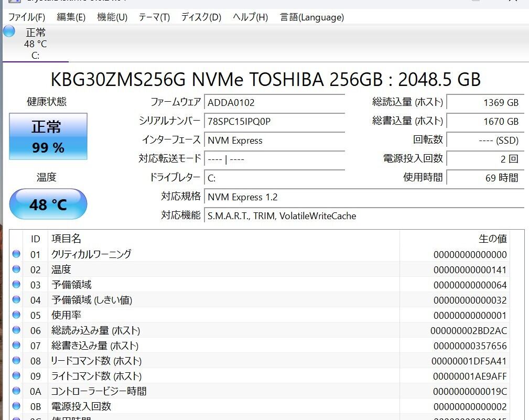Click the status orb for 予備領域 row 03
The width and height of the screenshot is (529, 420).
point(16,284)
